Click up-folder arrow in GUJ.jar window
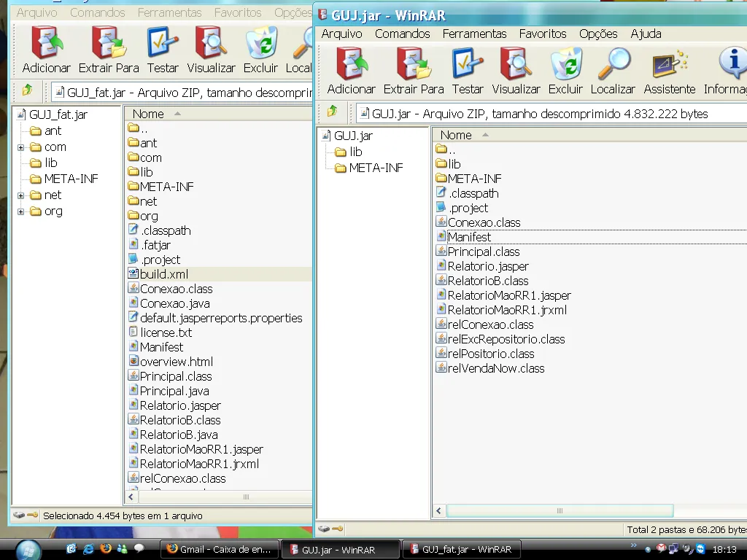The height and width of the screenshot is (560, 747). (333, 112)
